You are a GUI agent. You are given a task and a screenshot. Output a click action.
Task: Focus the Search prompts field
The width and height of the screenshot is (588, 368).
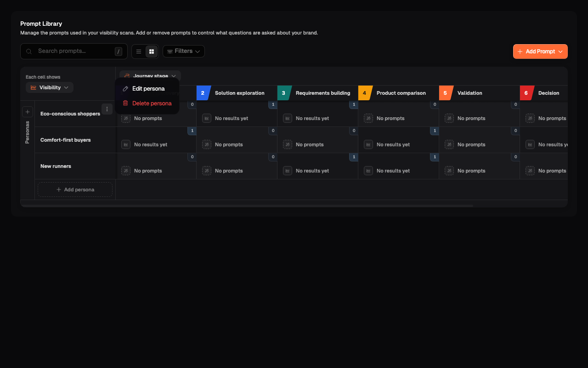tap(74, 51)
